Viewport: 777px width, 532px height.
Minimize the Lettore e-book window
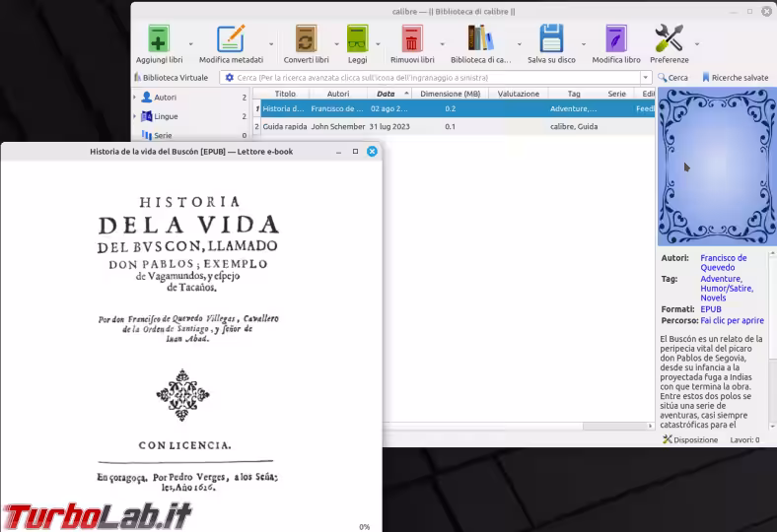click(338, 152)
